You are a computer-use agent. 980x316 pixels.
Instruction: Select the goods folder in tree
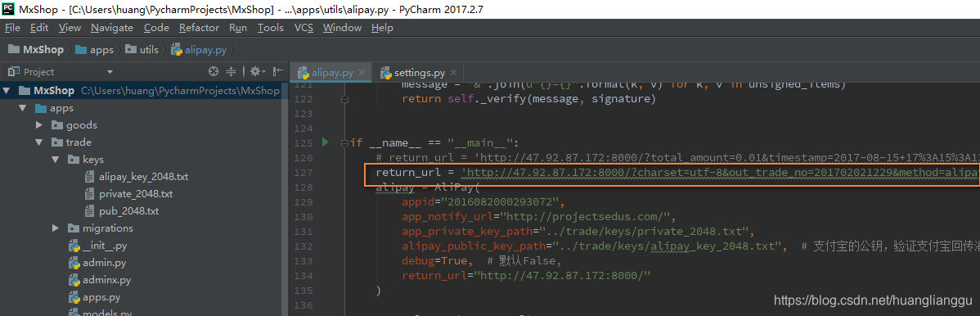(81, 125)
